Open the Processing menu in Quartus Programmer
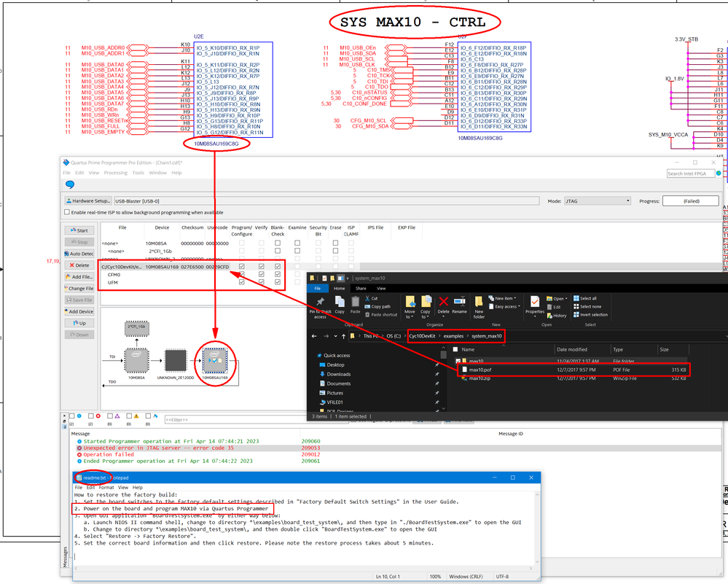The width and height of the screenshot is (728, 584). point(116,172)
